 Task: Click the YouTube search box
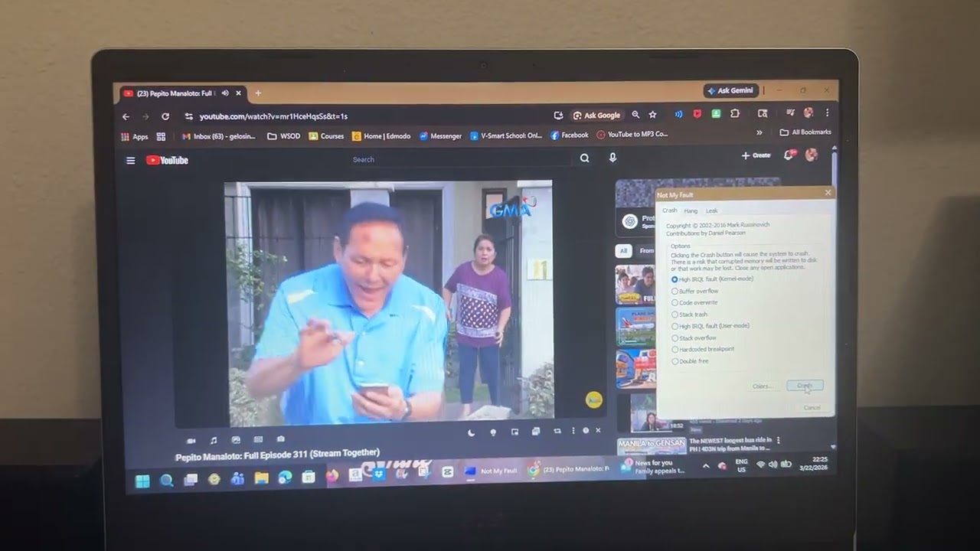tap(459, 159)
